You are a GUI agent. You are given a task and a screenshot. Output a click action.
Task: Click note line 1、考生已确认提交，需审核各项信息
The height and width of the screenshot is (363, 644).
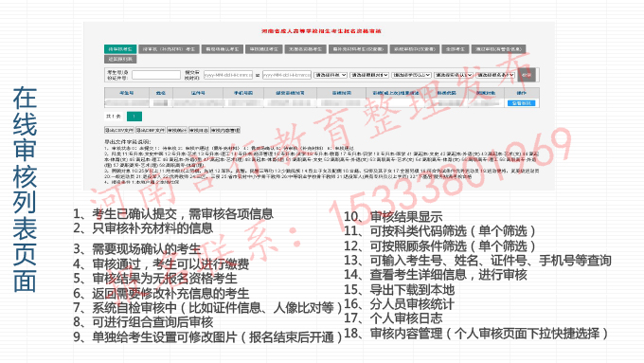pos(173,214)
